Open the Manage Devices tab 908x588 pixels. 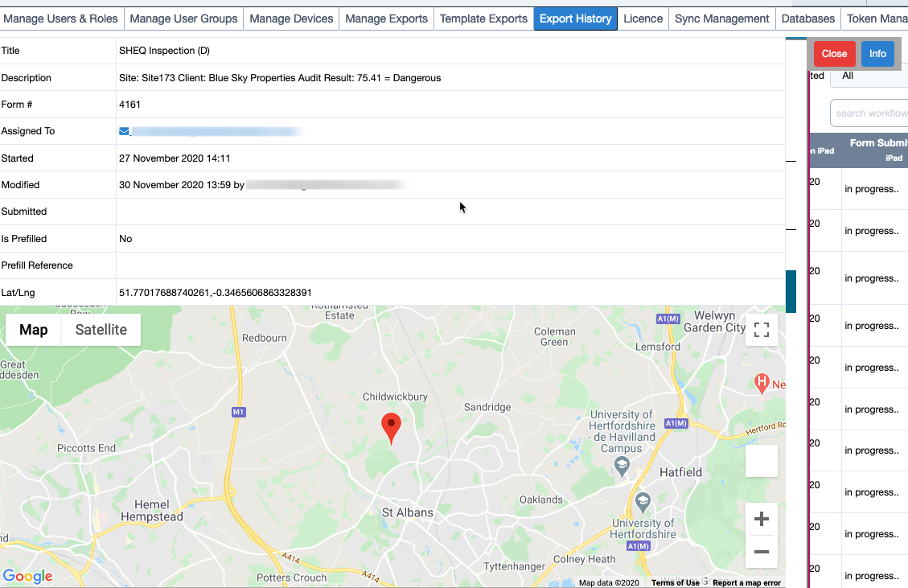coord(291,19)
